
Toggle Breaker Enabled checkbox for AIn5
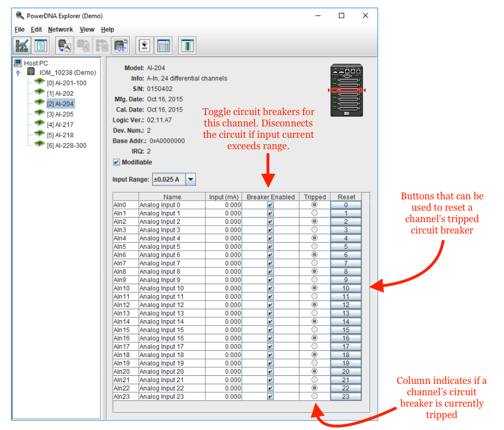[x=271, y=247]
